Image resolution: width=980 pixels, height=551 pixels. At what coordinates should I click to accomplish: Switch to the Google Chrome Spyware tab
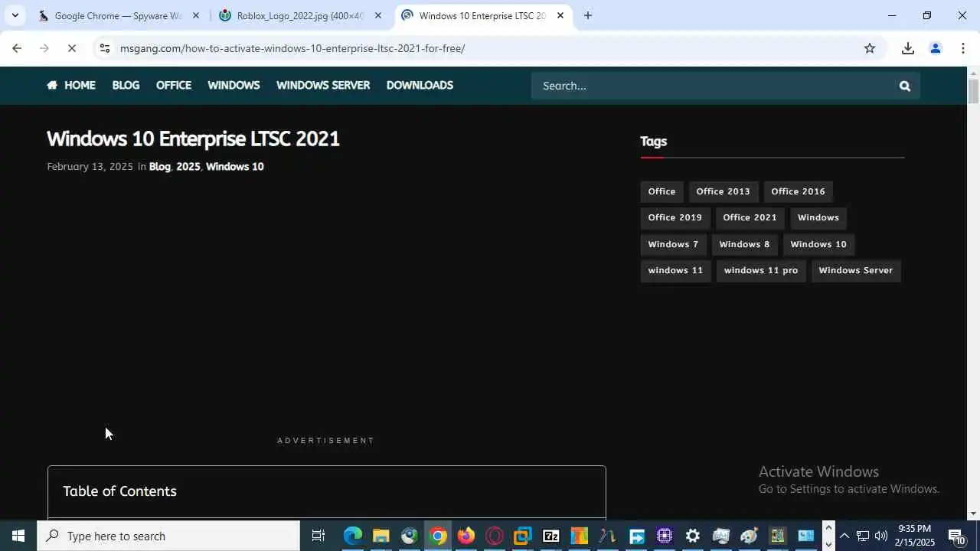point(119,15)
